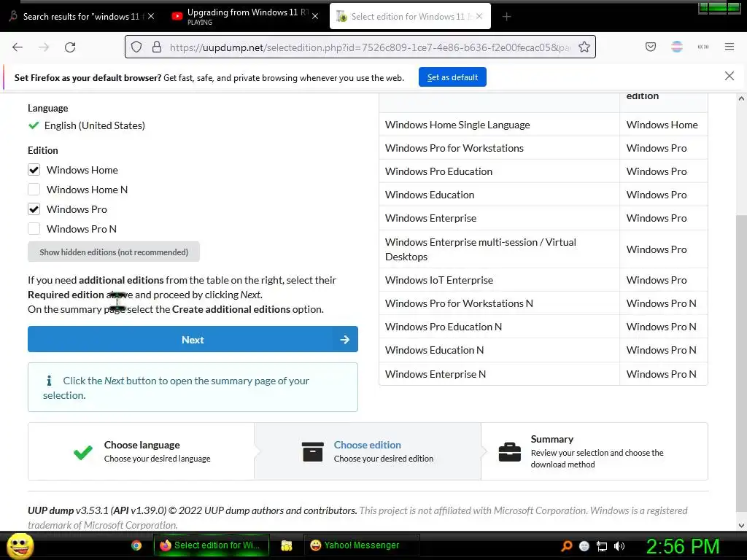Switch to the Upgrading from Windows 11 tab
The height and width of the screenshot is (560, 747).
click(x=245, y=16)
